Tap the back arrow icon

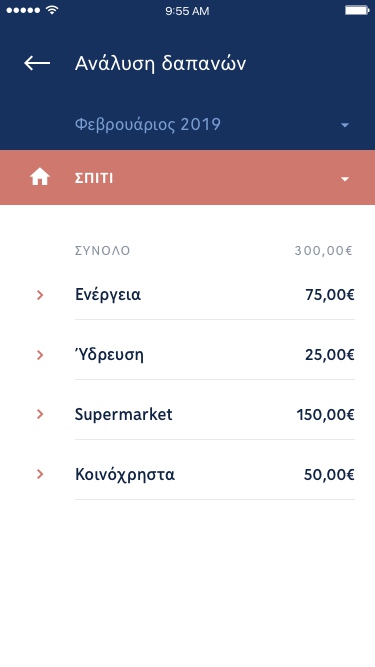pos(37,63)
